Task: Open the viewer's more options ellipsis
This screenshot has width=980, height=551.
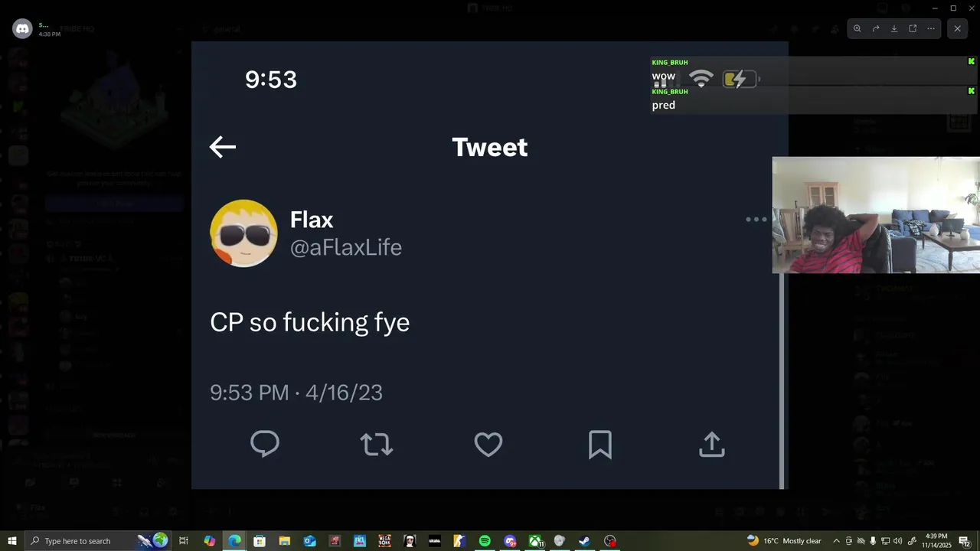Action: pyautogui.click(x=931, y=29)
